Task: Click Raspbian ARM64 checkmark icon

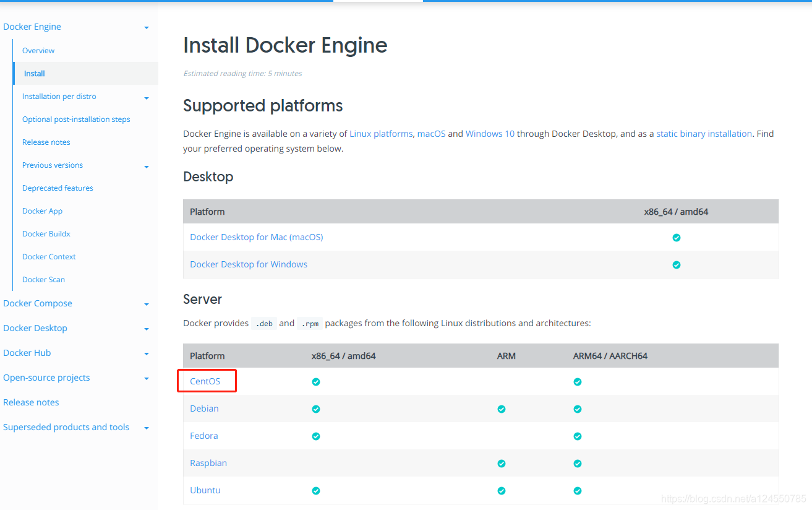Action: point(578,464)
